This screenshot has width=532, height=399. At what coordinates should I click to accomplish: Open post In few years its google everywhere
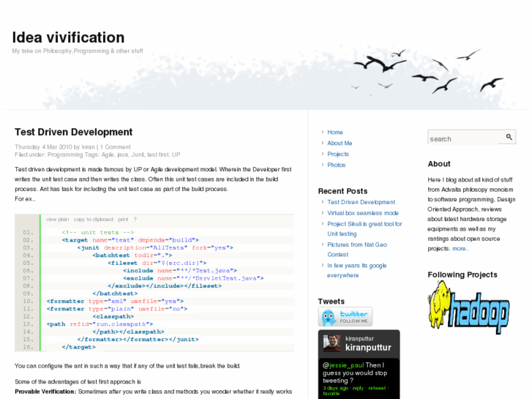coord(356,270)
